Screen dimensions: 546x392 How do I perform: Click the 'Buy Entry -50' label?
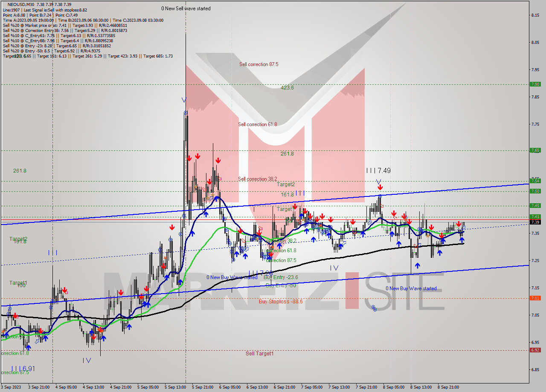click(281, 285)
